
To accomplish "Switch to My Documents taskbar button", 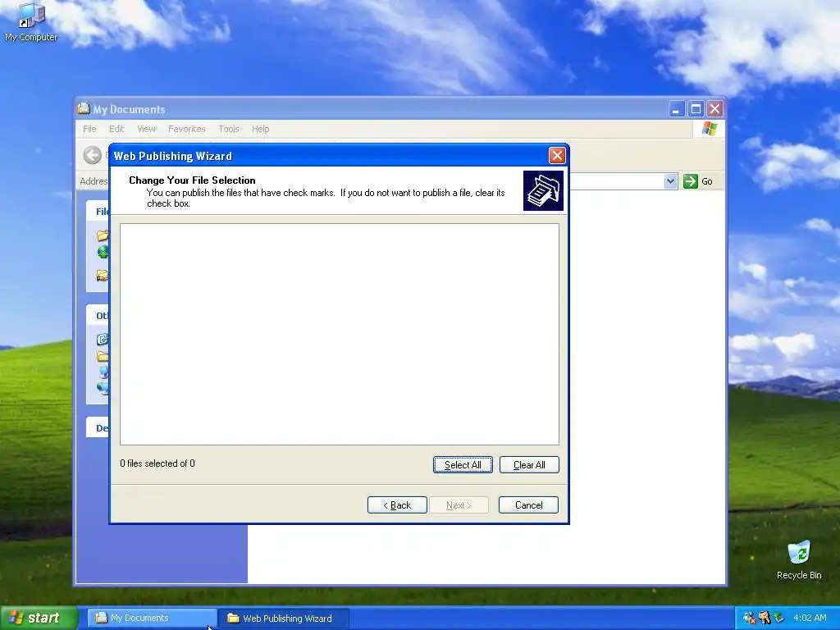I will (152, 618).
